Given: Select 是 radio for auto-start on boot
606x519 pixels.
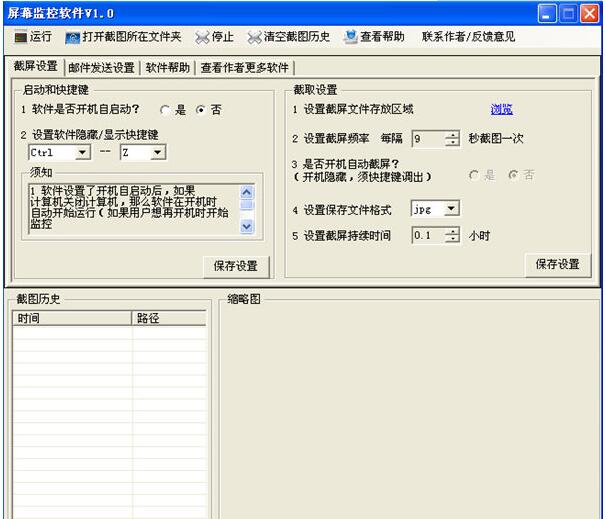Looking at the screenshot, I should coord(165,110).
